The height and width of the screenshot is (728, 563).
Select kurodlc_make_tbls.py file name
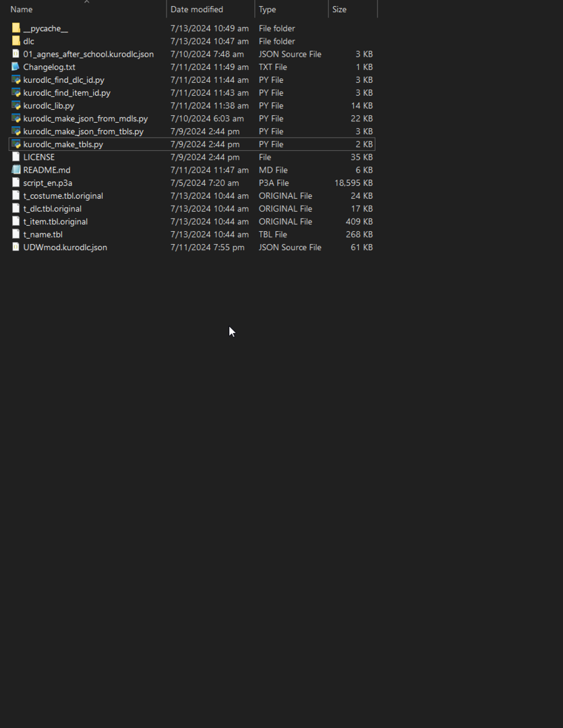click(x=63, y=144)
